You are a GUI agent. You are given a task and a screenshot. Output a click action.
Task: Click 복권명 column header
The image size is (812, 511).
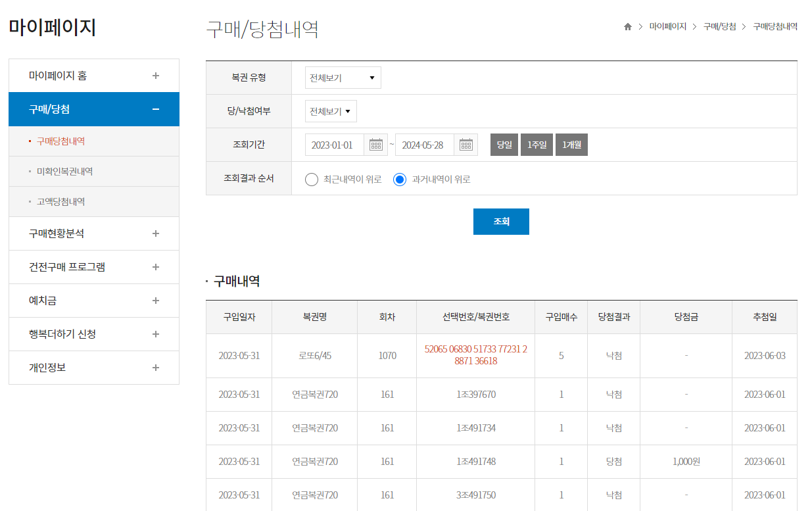coord(315,317)
